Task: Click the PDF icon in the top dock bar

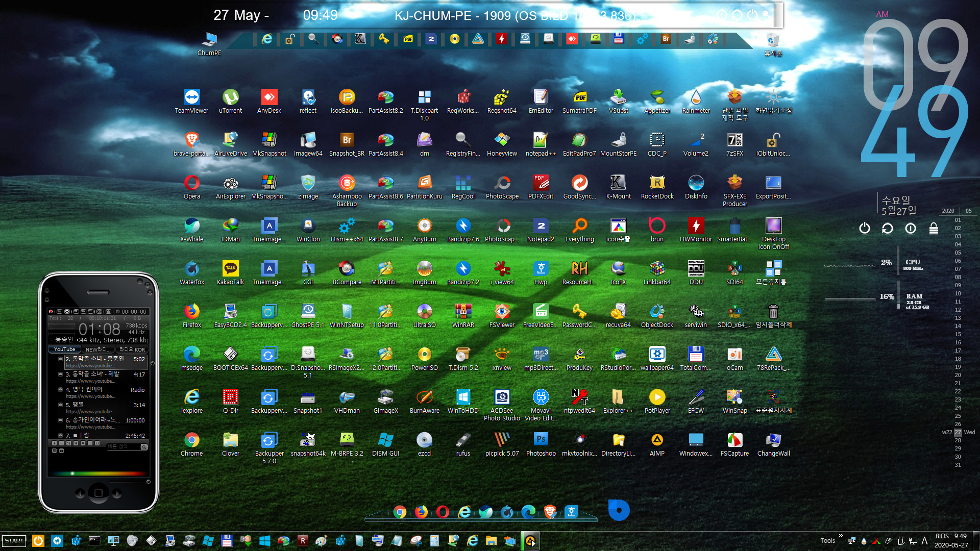Action: pos(408,39)
